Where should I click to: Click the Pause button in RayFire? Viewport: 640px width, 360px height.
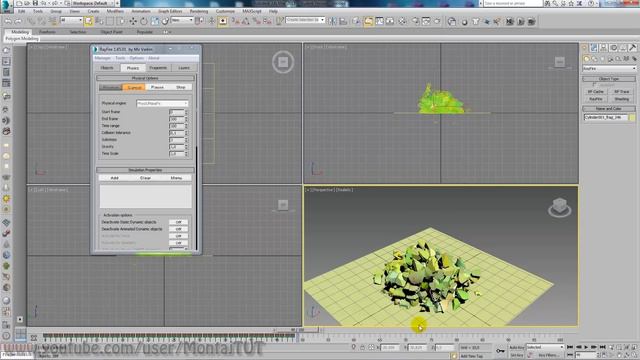[x=157, y=87]
